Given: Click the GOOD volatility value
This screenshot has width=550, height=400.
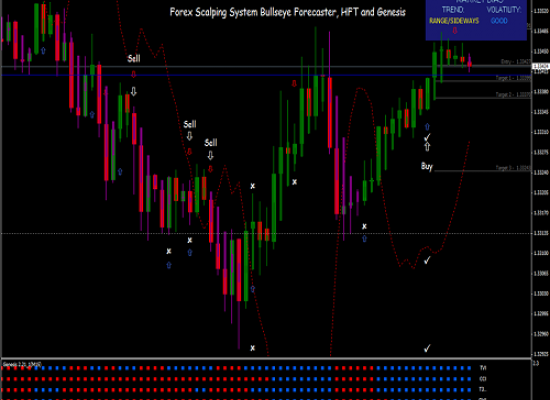Looking at the screenshot, I should coord(499,21).
